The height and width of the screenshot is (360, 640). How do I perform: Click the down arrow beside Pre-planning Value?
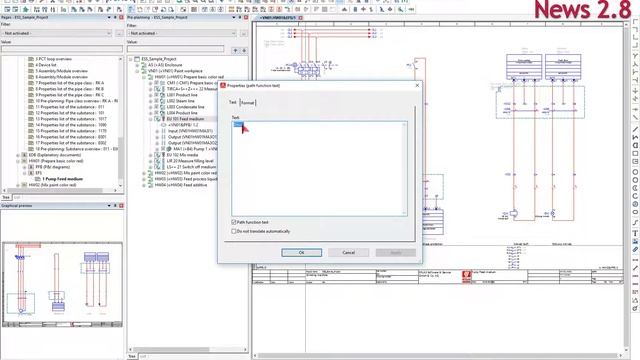(x=244, y=51)
